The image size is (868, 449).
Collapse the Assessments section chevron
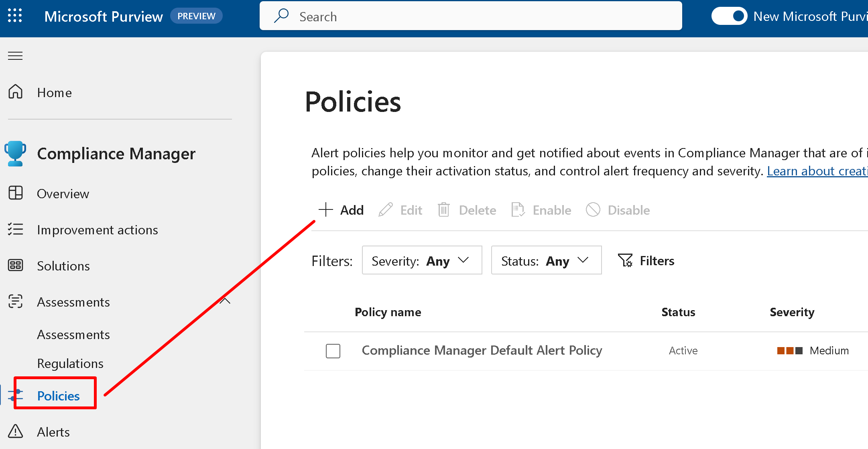pos(225,301)
